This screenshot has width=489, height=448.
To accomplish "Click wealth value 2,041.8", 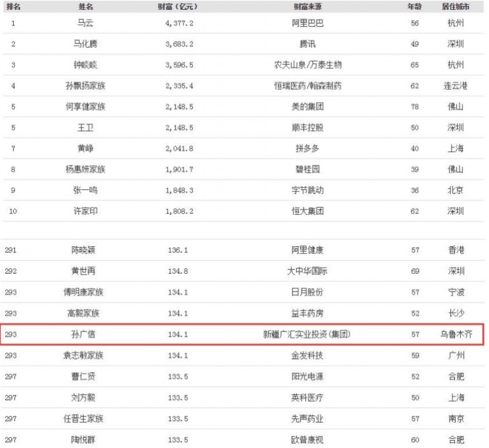I will tap(180, 149).
